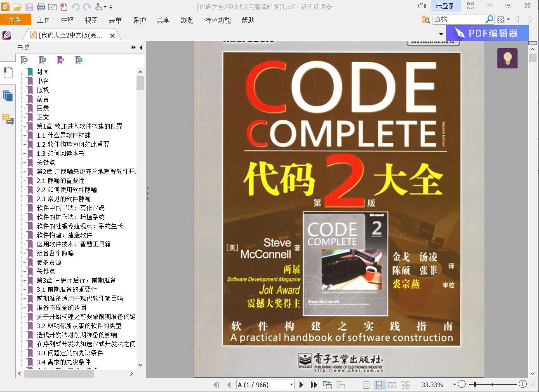This screenshot has width=539, height=392.
Task: Open the 33.33% zoom level dropdown
Action: point(454,385)
